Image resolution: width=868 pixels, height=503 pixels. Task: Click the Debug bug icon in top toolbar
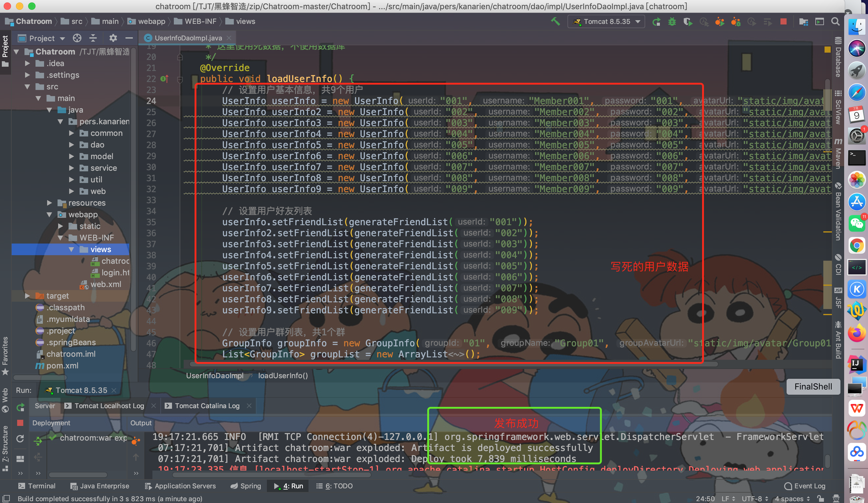(x=672, y=22)
